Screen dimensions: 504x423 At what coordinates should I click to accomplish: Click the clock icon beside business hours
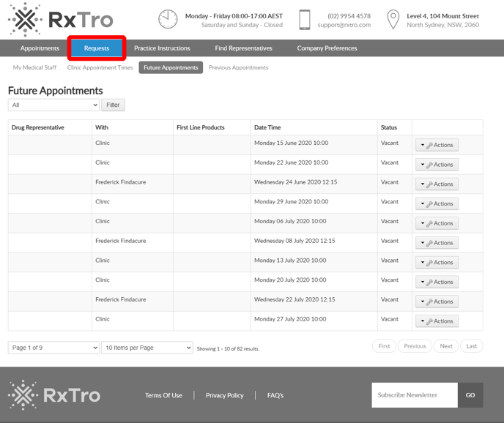(x=168, y=20)
